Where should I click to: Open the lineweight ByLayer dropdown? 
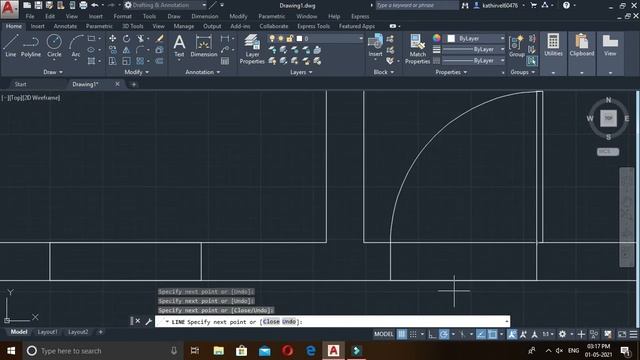(x=473, y=49)
